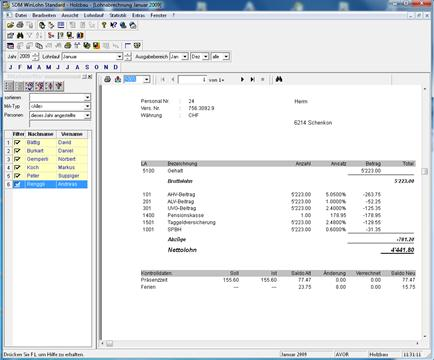Screen dimensions: 434x360
Task: Click the printer icon in top toolbar
Action: coord(20,25)
